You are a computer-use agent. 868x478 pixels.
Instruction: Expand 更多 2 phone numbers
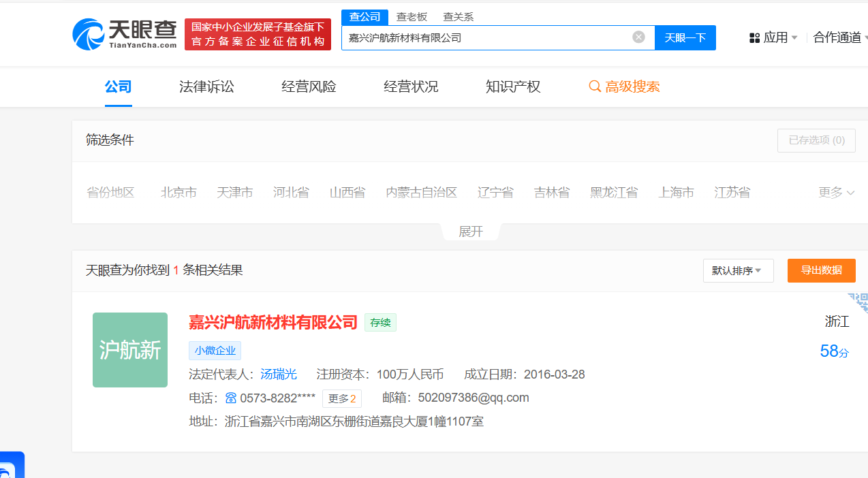pos(342,398)
